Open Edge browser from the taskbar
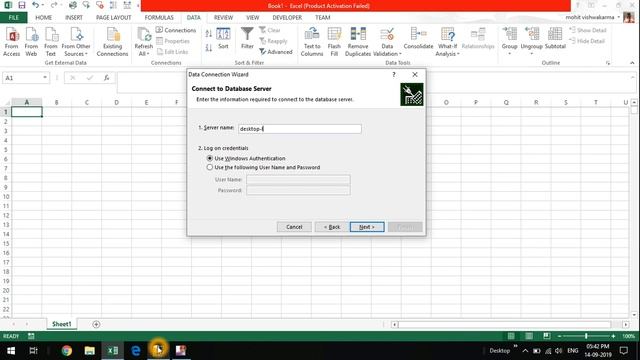This screenshot has width=640, height=360. [136, 350]
